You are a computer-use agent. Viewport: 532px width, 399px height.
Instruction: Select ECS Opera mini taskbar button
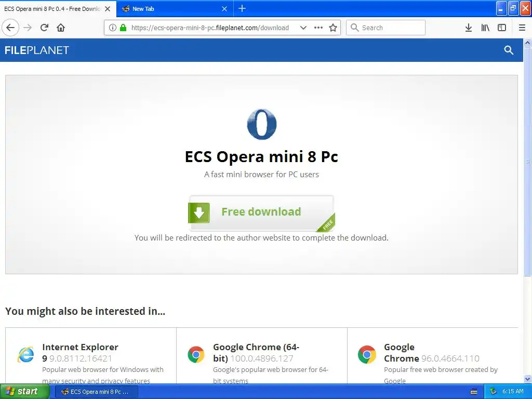(96, 392)
